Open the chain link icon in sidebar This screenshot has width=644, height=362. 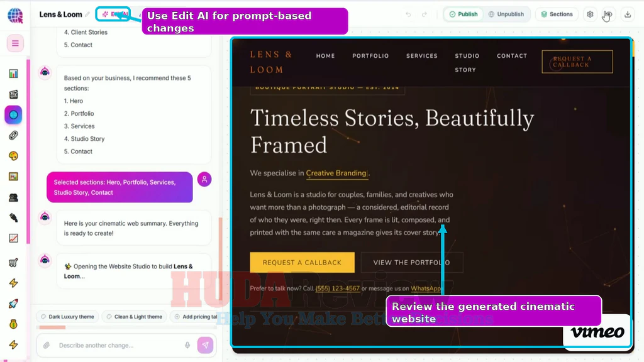[x=14, y=136]
